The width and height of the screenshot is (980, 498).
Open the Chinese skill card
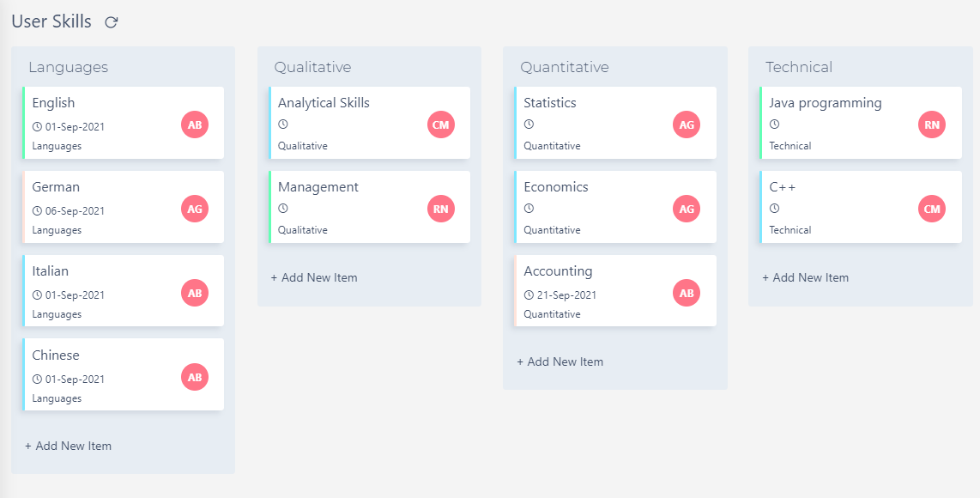pyautogui.click(x=124, y=375)
